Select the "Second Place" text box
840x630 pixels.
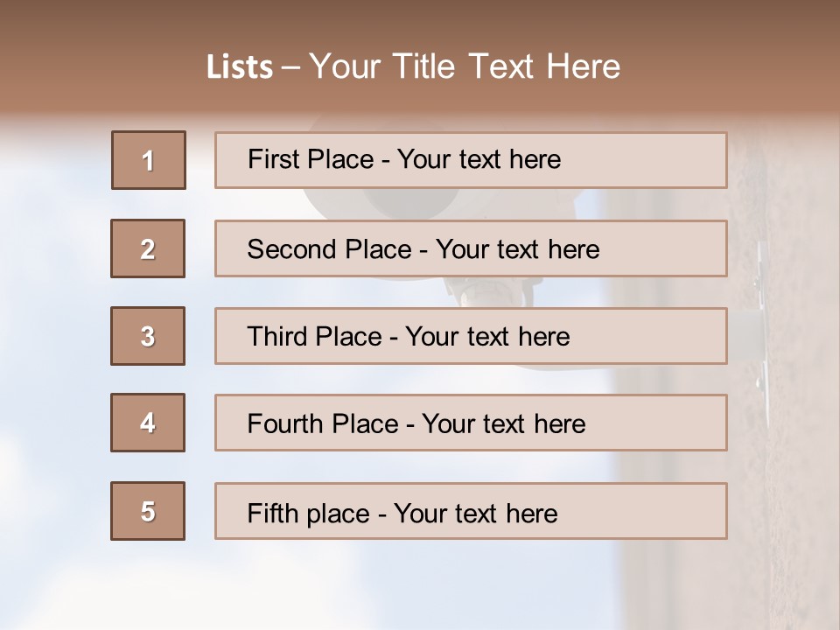pyautogui.click(x=471, y=248)
